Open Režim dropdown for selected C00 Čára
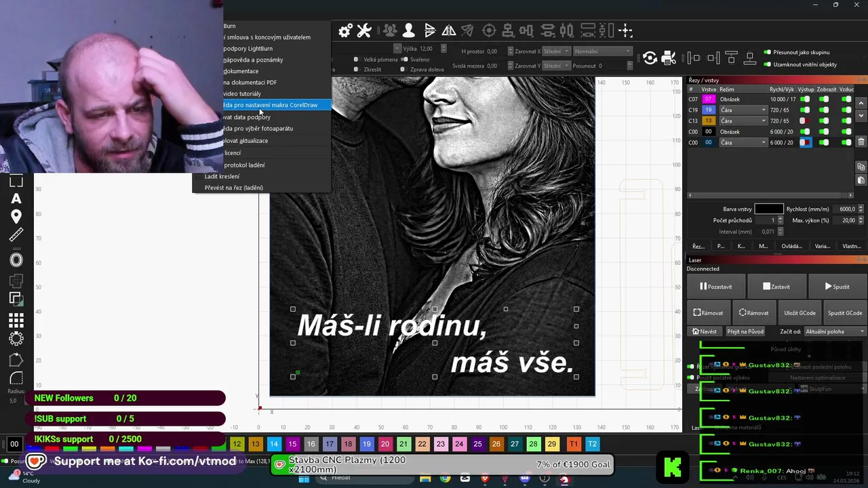This screenshot has height=488, width=868. (x=743, y=142)
